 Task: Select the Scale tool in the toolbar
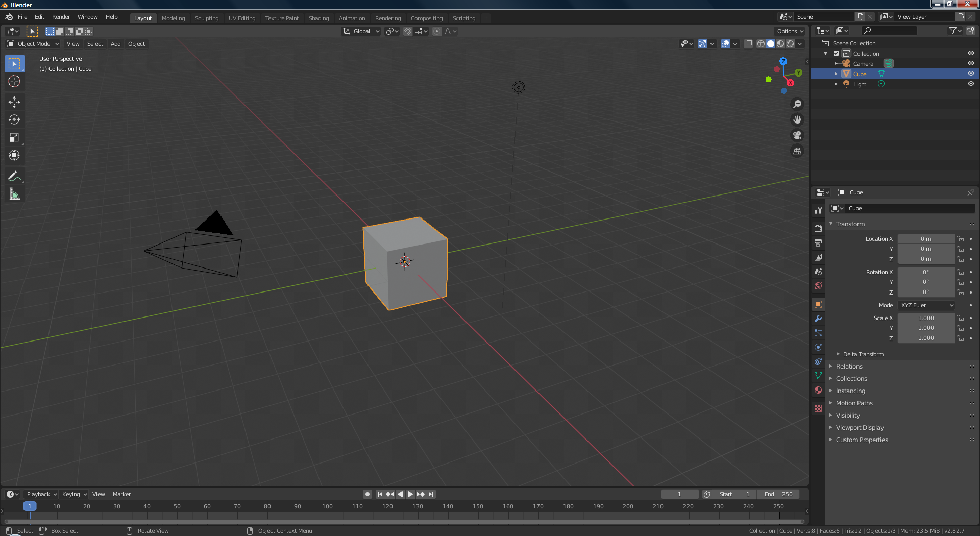(14, 138)
